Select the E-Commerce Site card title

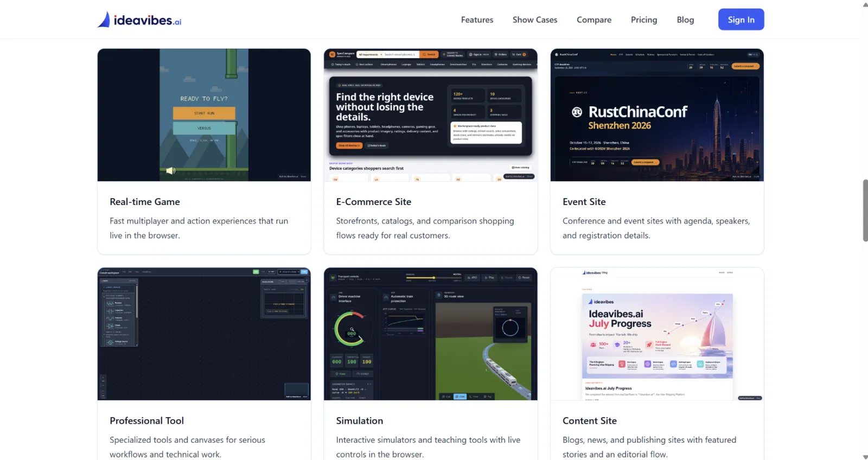(374, 202)
